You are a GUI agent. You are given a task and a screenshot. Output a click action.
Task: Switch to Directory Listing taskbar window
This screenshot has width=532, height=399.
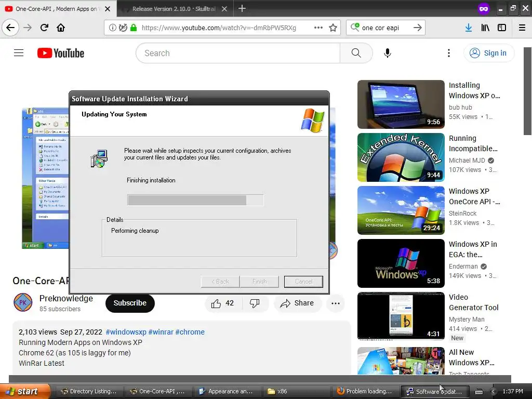click(x=89, y=391)
